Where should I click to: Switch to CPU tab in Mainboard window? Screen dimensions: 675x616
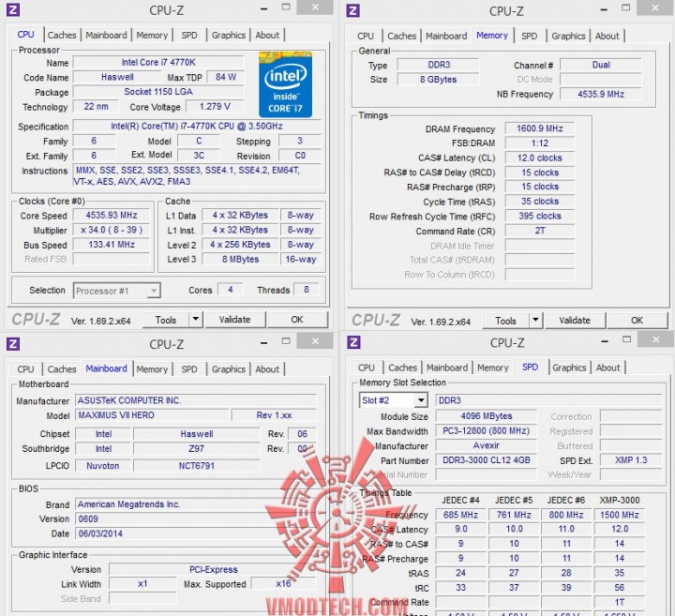coord(25,369)
